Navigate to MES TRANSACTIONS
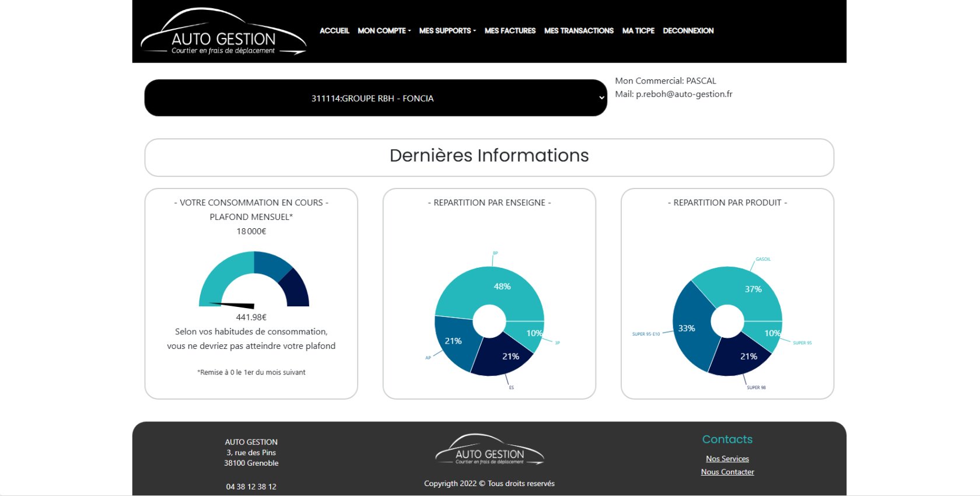 click(x=579, y=30)
